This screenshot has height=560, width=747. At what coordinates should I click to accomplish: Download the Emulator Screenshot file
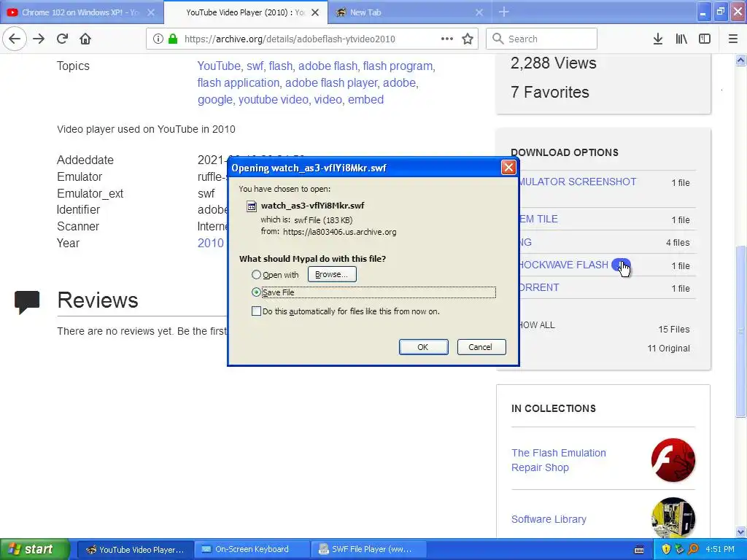(x=578, y=182)
